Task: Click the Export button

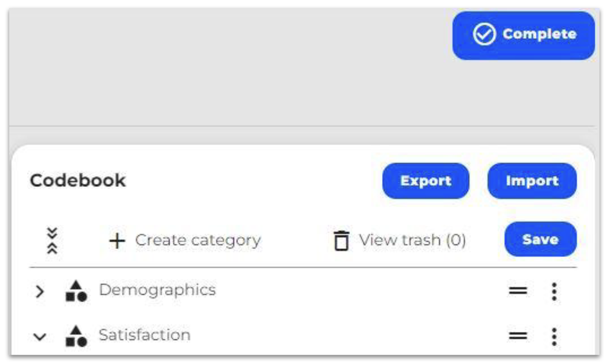Action: [x=425, y=181]
